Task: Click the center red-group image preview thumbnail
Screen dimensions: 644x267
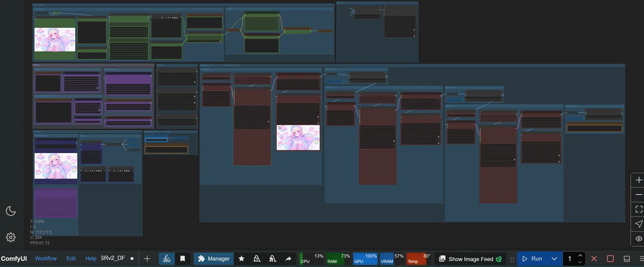Action: pyautogui.click(x=298, y=138)
